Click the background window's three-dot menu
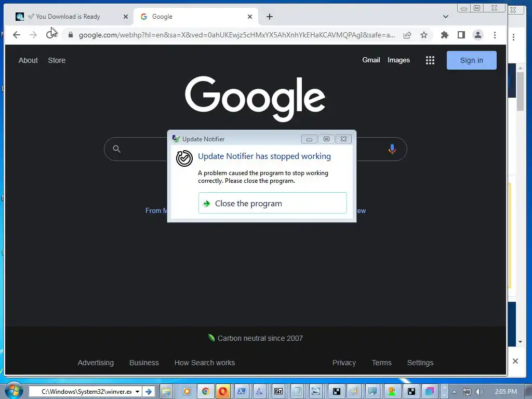532x399 pixels. [x=513, y=37]
